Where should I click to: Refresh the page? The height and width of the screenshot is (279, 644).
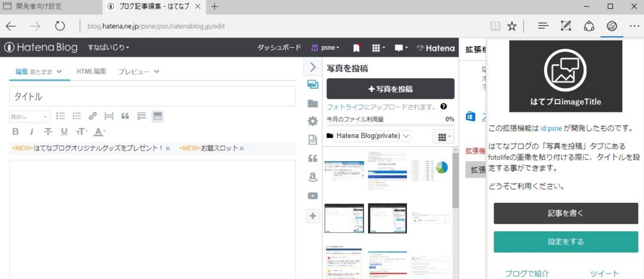[x=60, y=26]
